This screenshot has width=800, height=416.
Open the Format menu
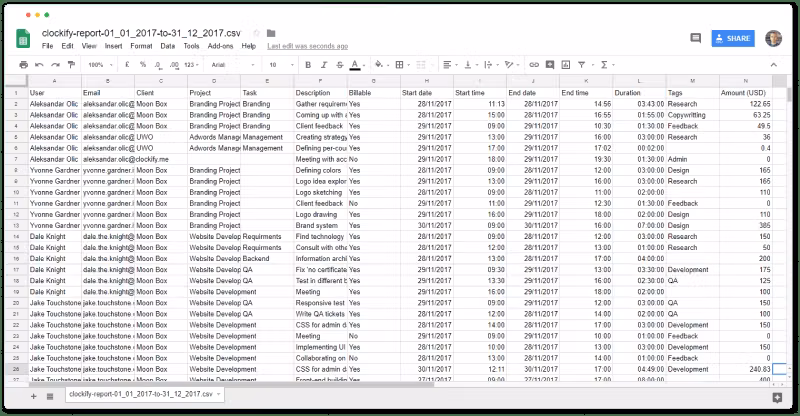point(140,46)
